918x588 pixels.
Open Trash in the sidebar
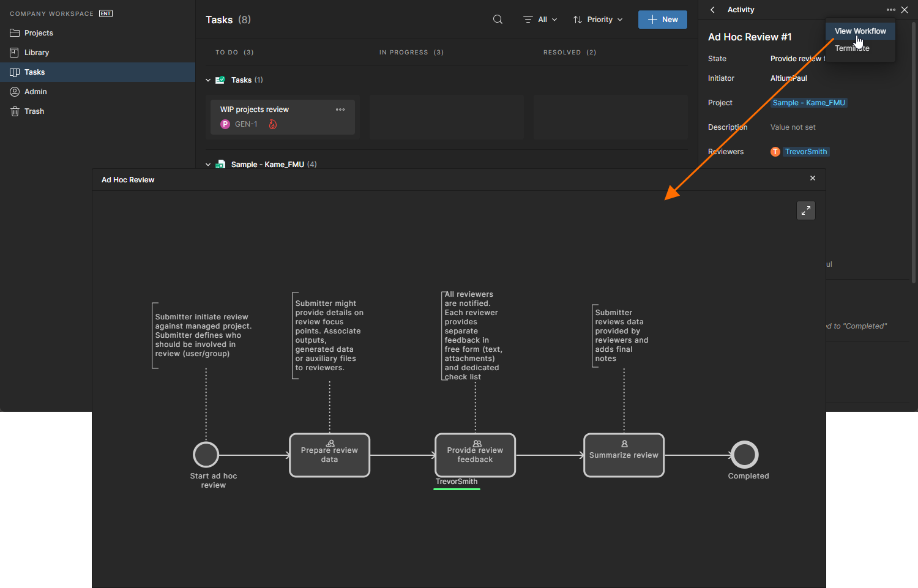coord(98,111)
